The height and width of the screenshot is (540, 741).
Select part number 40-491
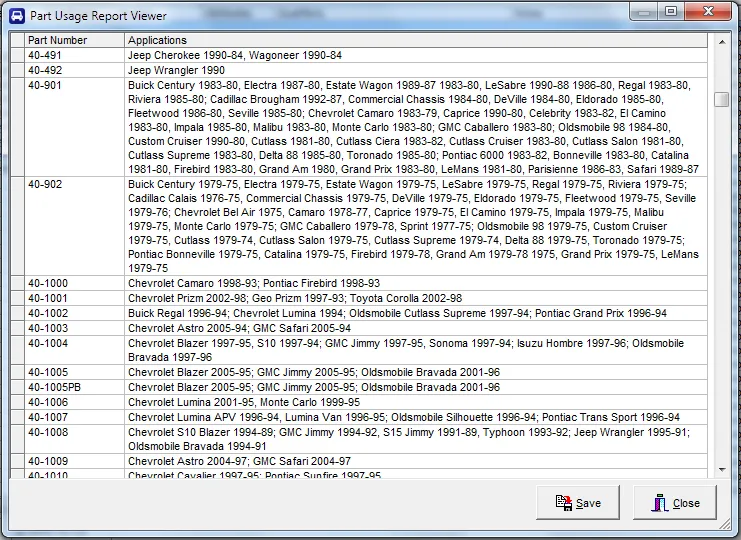74,55
